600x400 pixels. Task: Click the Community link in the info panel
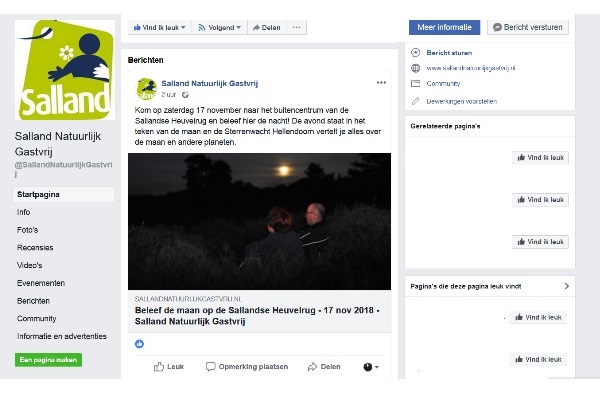point(443,83)
